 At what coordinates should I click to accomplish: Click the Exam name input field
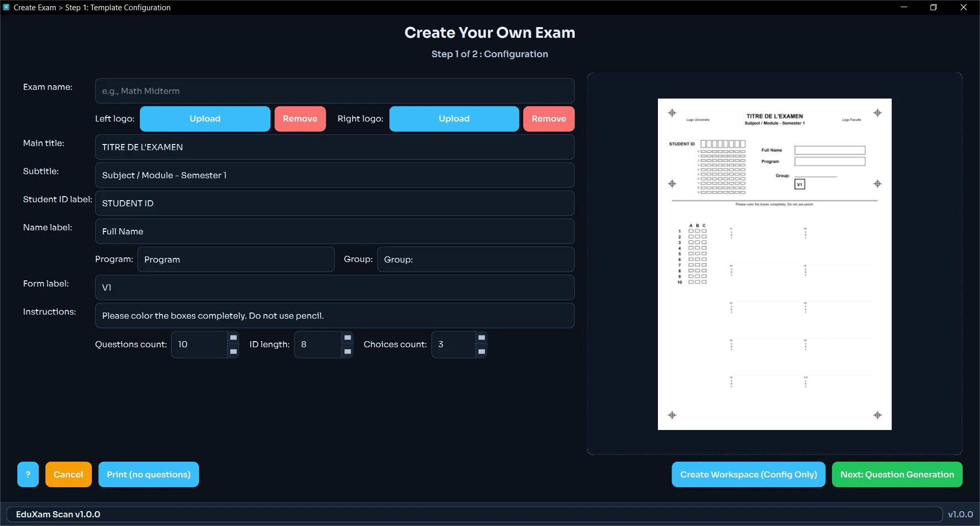click(x=334, y=91)
